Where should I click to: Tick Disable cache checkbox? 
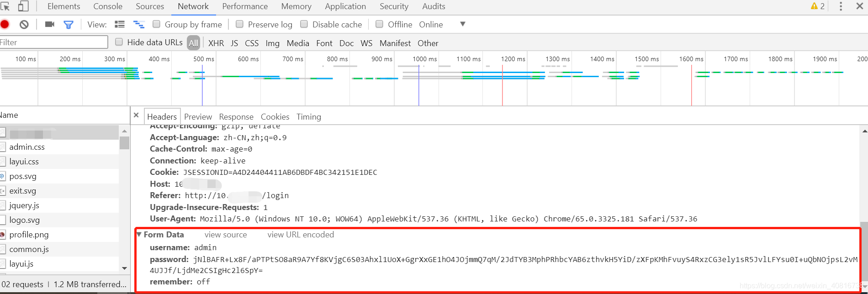[x=304, y=24]
